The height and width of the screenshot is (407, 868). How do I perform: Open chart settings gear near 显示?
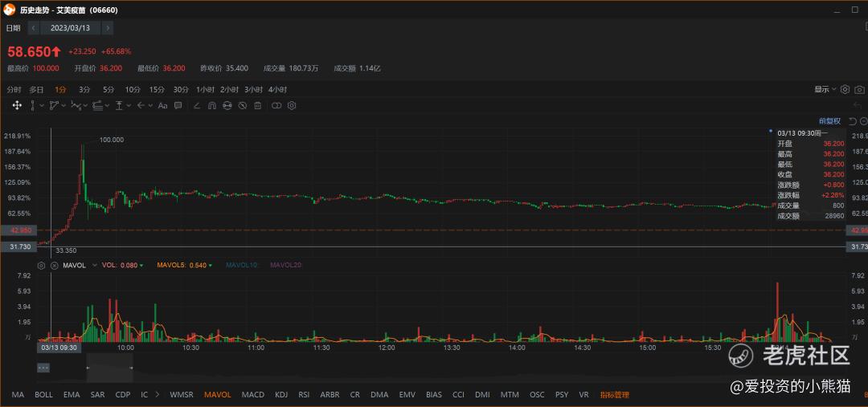click(x=845, y=90)
